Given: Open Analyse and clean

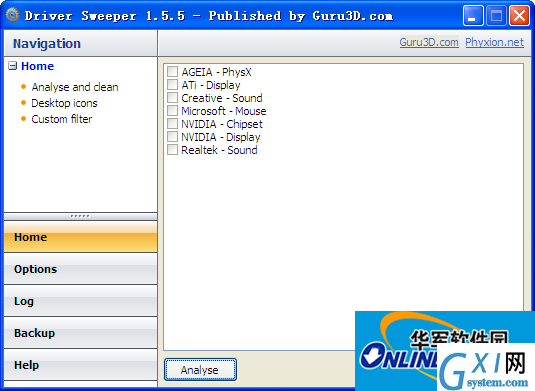Looking at the screenshot, I should pos(75,87).
